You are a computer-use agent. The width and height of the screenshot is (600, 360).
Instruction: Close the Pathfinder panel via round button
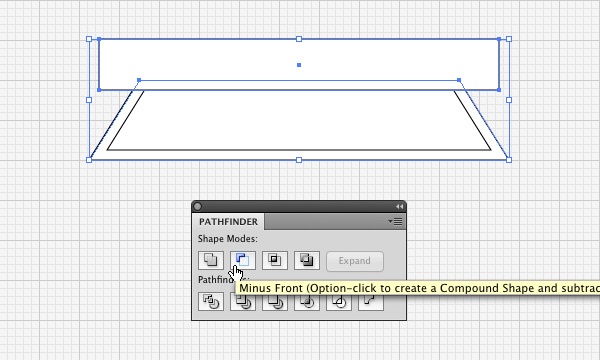click(197, 207)
